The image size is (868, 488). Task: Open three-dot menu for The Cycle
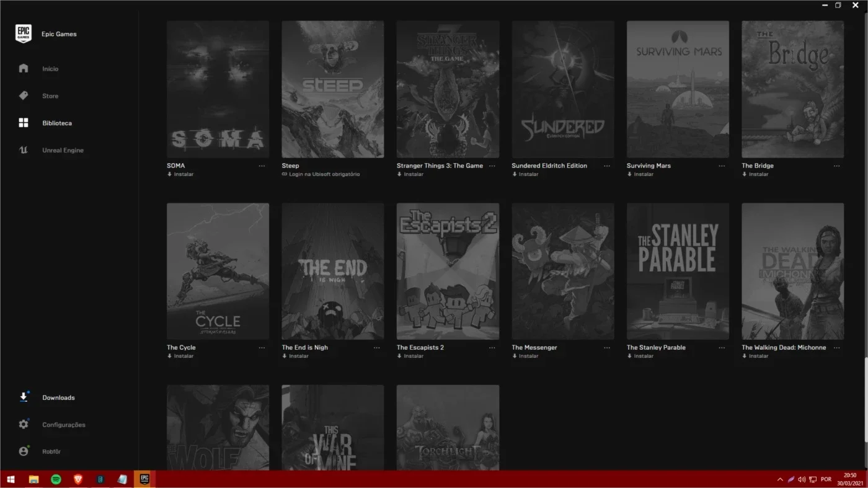[x=262, y=347]
